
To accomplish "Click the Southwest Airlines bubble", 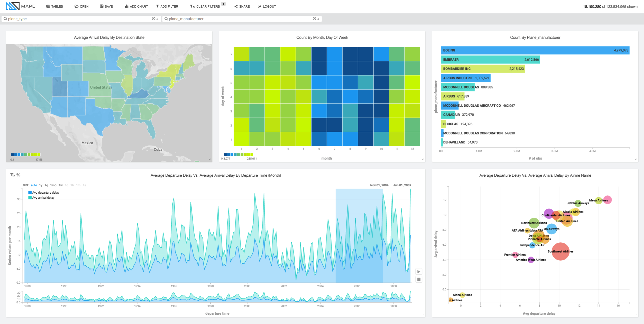I will pos(560,251).
